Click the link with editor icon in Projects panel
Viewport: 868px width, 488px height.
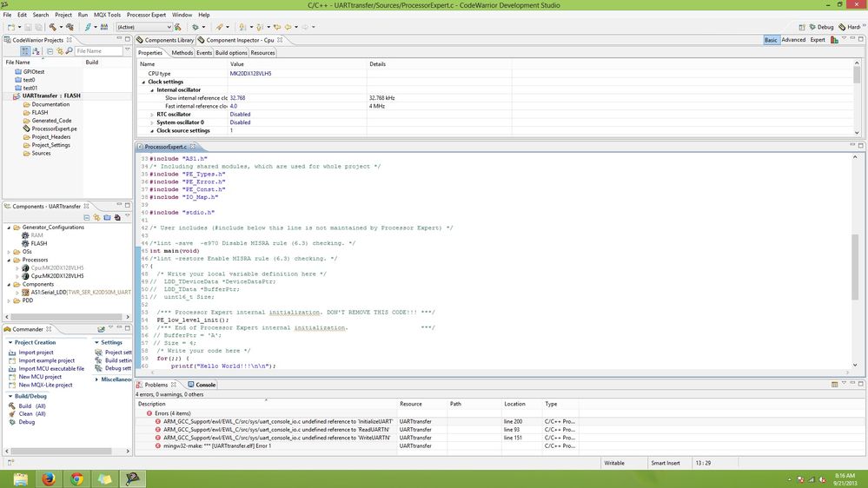60,51
